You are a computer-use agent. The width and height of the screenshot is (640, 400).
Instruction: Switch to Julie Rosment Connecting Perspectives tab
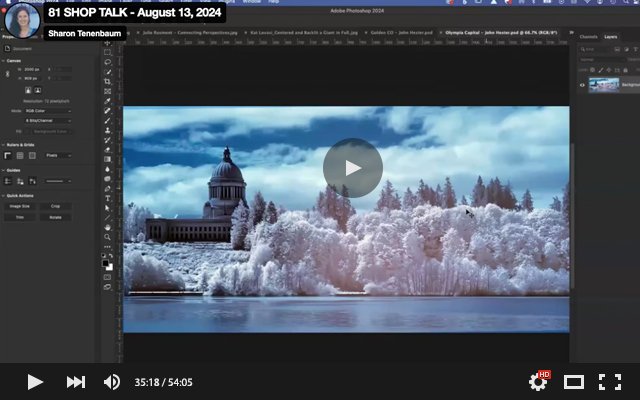click(x=190, y=32)
